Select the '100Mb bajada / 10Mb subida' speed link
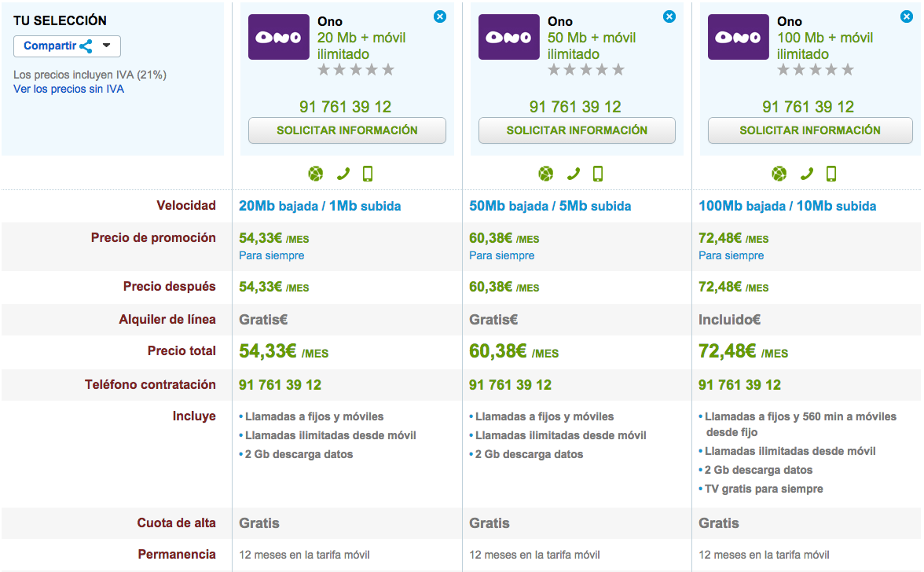Viewport: 924px width, 572px height. [787, 206]
